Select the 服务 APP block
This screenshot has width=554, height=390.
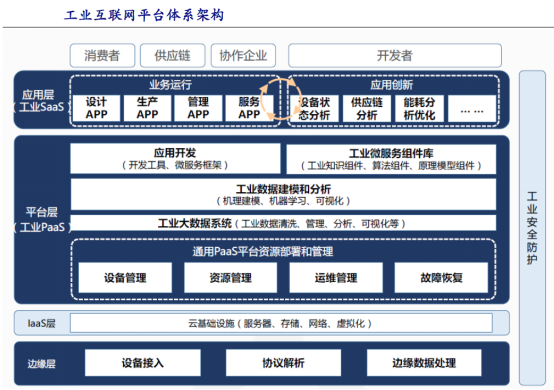tap(249, 108)
